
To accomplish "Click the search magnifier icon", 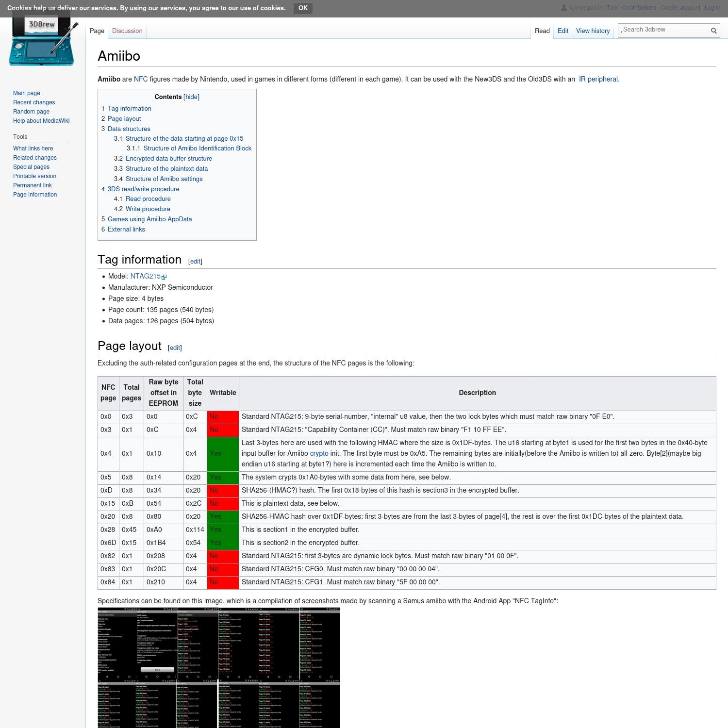I will pos(713,31).
